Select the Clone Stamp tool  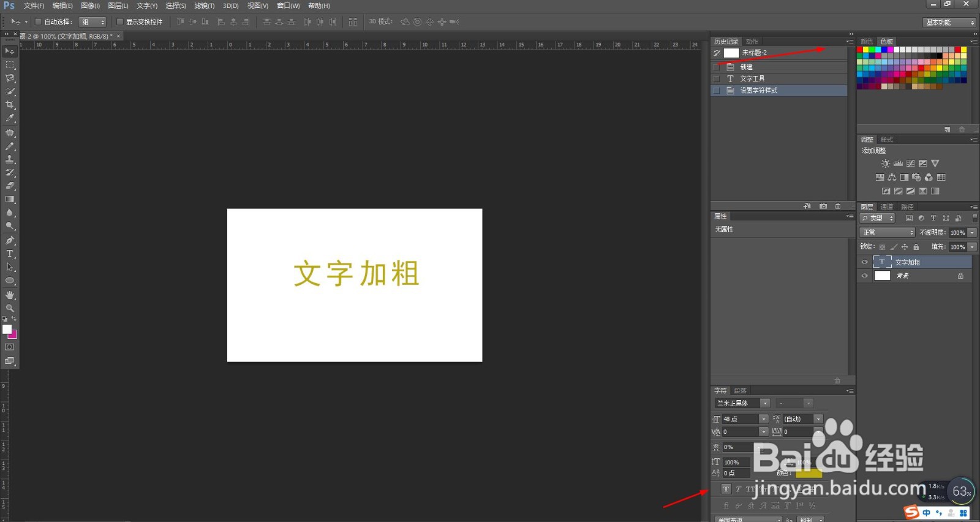pyautogui.click(x=10, y=159)
